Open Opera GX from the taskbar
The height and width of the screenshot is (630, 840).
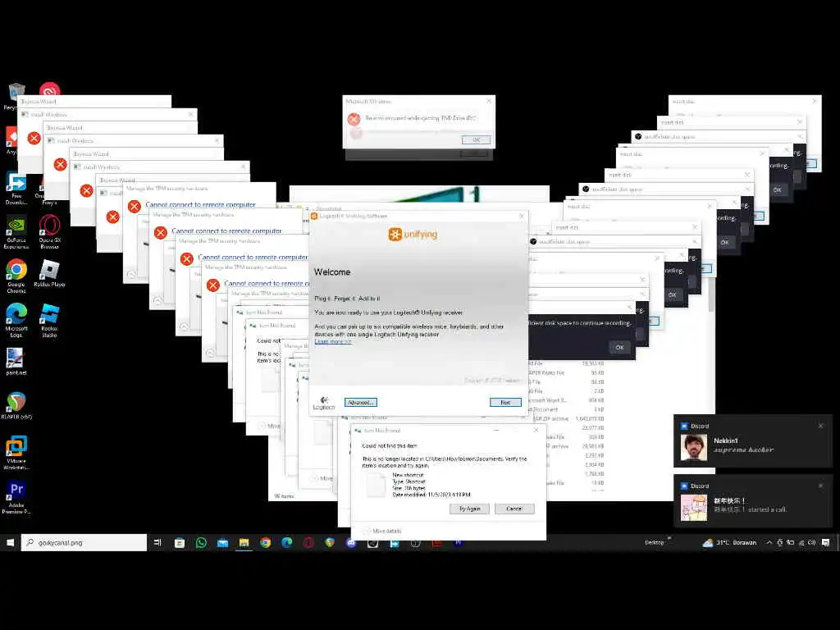308,543
